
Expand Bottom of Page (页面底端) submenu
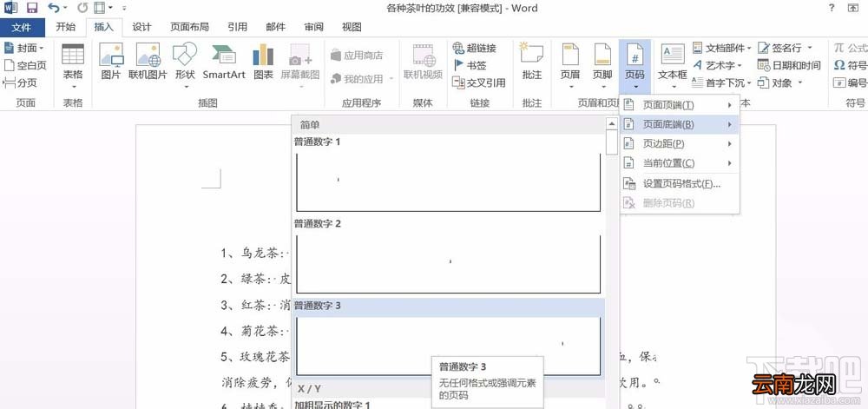coord(680,124)
